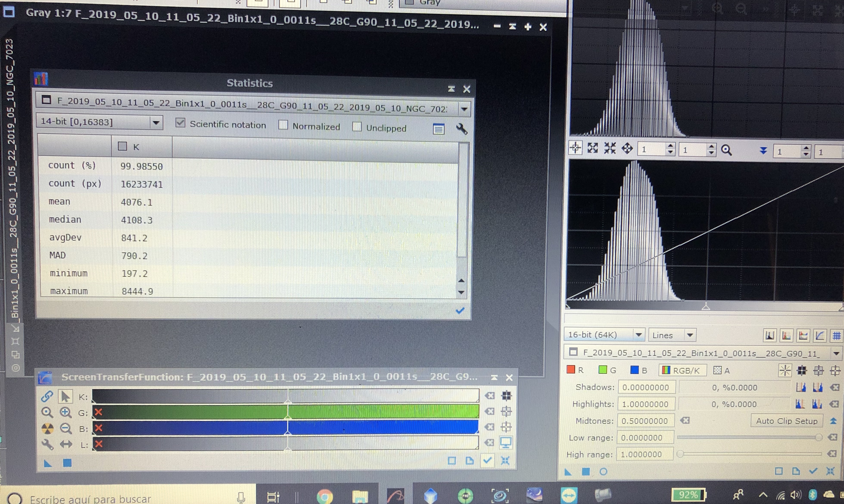This screenshot has height=504, width=844.
Task: Click the STF auto stretch radioactive icon
Action: (47, 428)
